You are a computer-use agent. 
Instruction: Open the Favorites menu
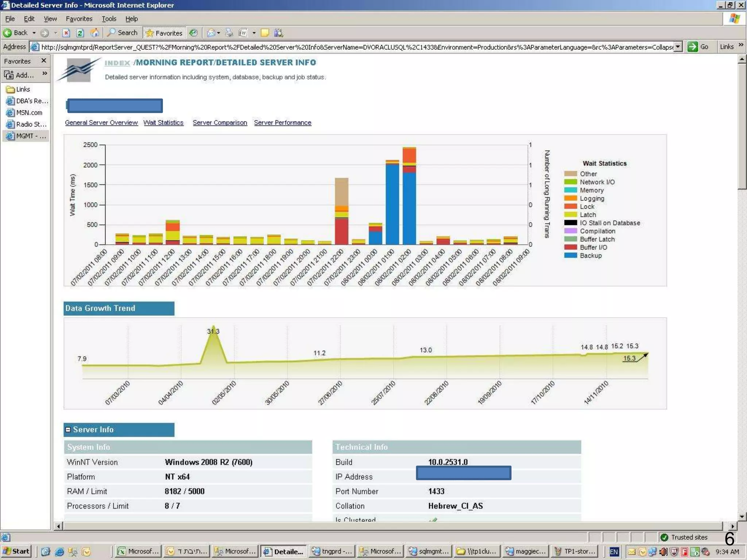[79, 19]
